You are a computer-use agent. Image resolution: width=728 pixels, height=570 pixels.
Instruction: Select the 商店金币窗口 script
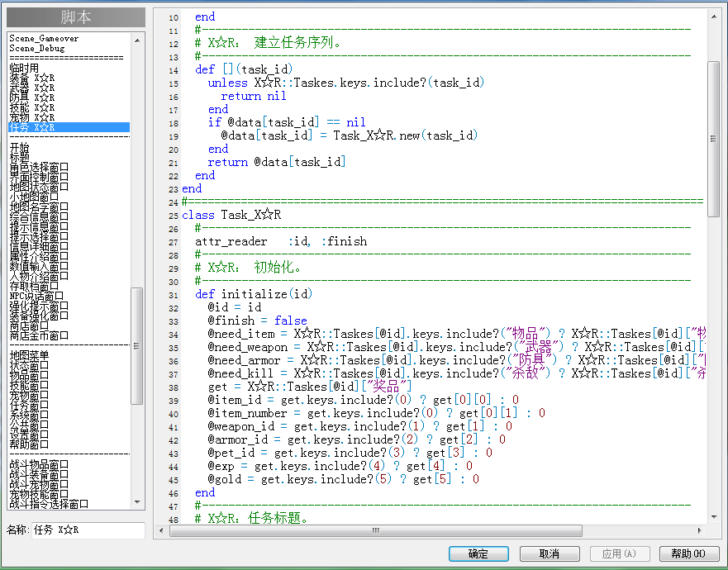coord(39,335)
